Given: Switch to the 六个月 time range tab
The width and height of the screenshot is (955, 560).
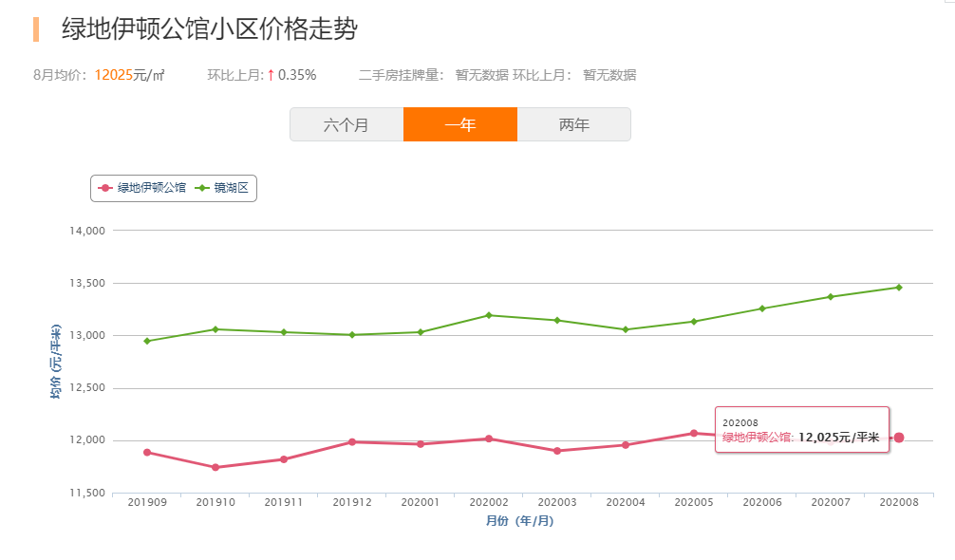Looking at the screenshot, I should (346, 124).
